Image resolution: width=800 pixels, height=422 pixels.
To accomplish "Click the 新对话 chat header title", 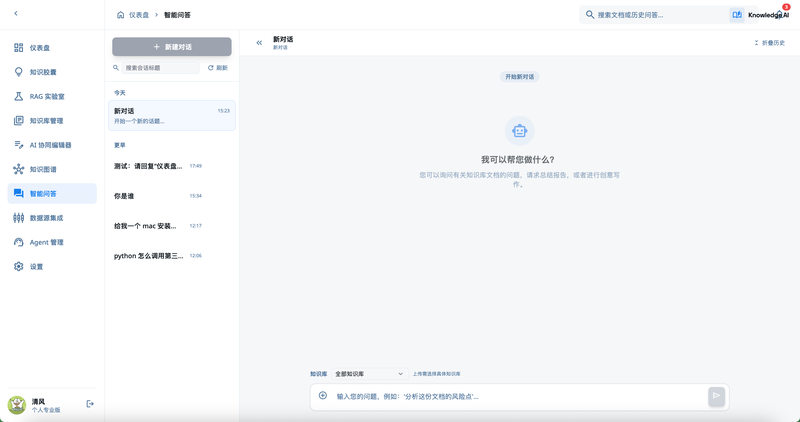I will click(283, 39).
